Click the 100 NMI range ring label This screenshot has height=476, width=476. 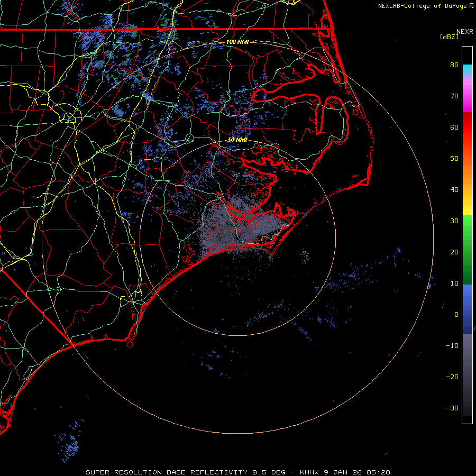(237, 42)
